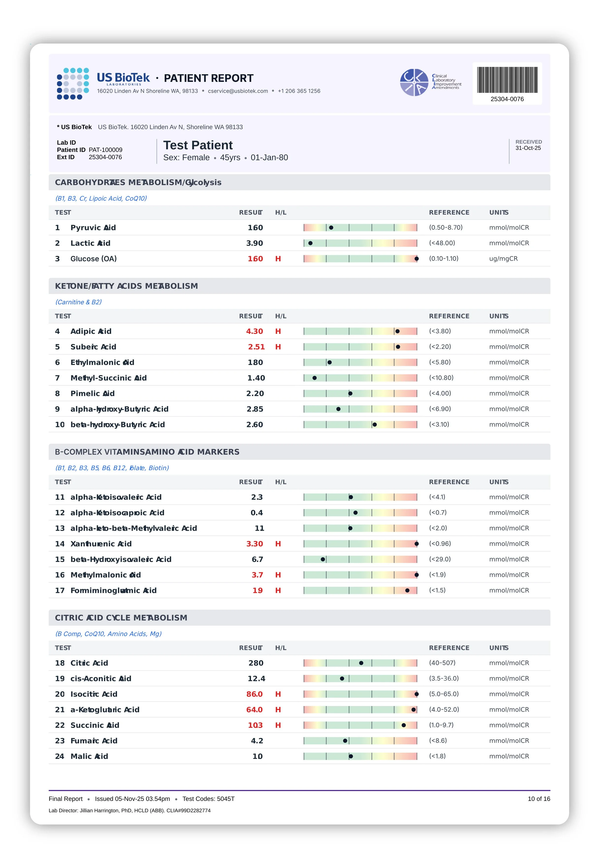This screenshot has width=599, height=868.
Task: Click the Pyruvic Acid range bar marker
Action: click(x=331, y=227)
